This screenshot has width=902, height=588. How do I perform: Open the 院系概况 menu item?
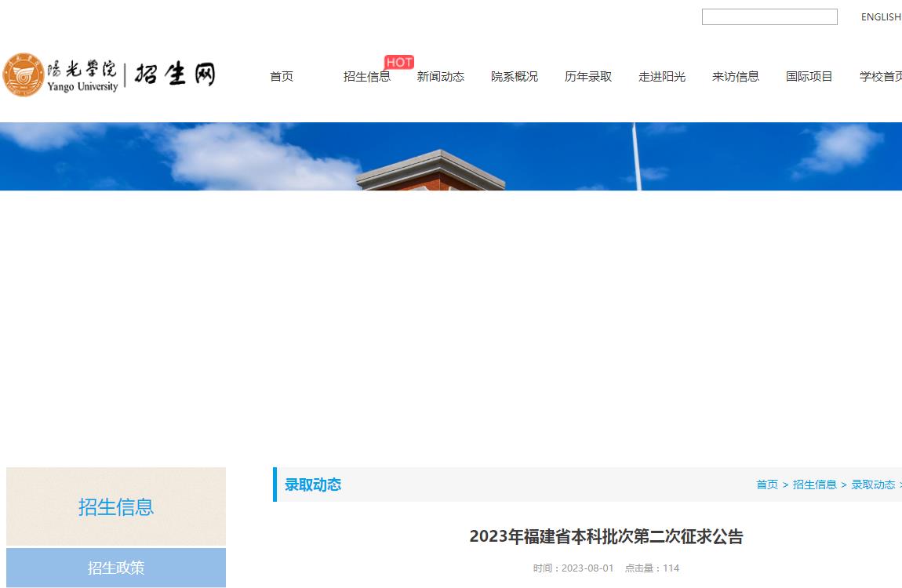click(514, 77)
